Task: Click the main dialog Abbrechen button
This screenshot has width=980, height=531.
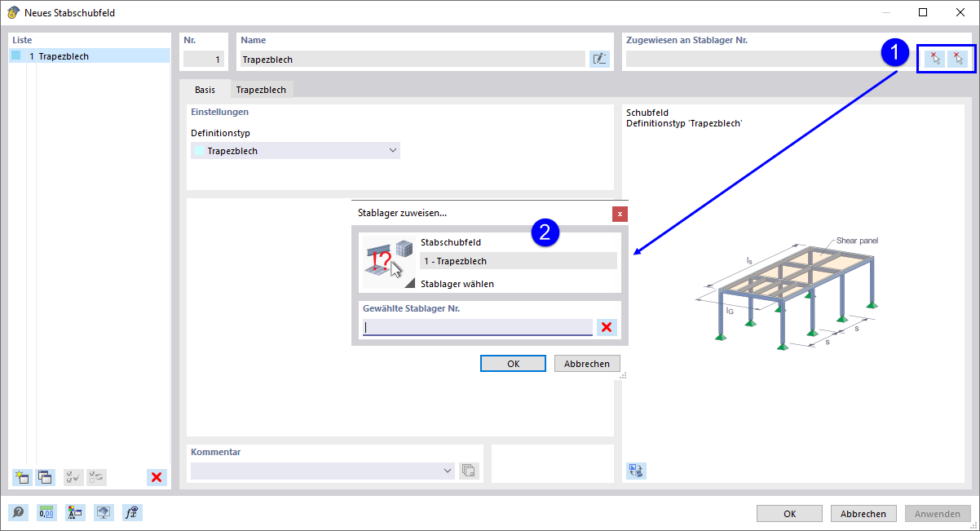Action: tap(863, 514)
